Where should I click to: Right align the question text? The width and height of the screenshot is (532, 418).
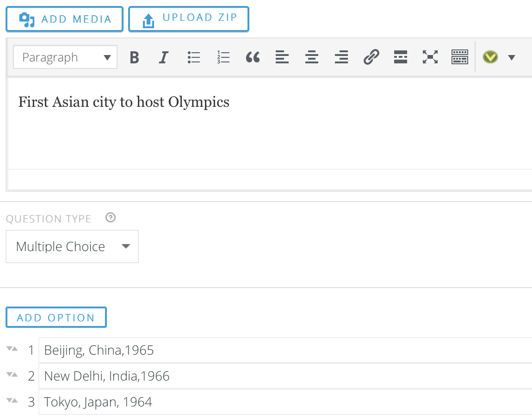[x=341, y=57]
